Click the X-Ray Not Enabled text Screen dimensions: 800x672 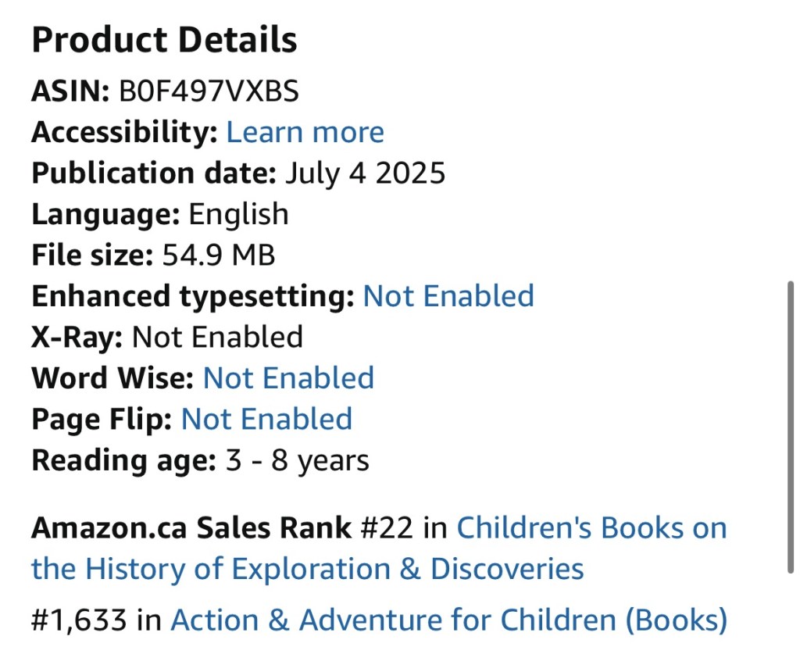(x=217, y=337)
